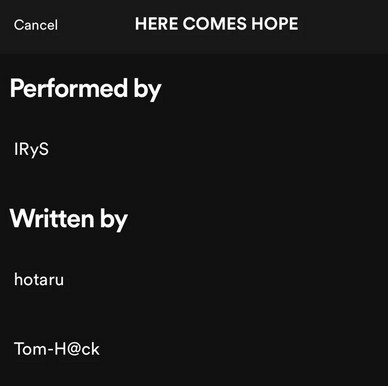Image resolution: width=388 pixels, height=386 pixels.
Task: Dismiss the song credits with Cancel
Action: [36, 25]
